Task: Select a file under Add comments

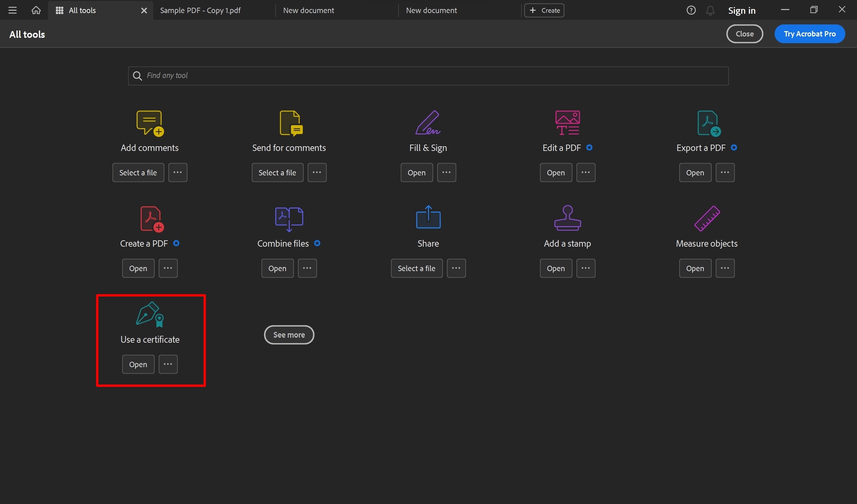Action: click(138, 172)
